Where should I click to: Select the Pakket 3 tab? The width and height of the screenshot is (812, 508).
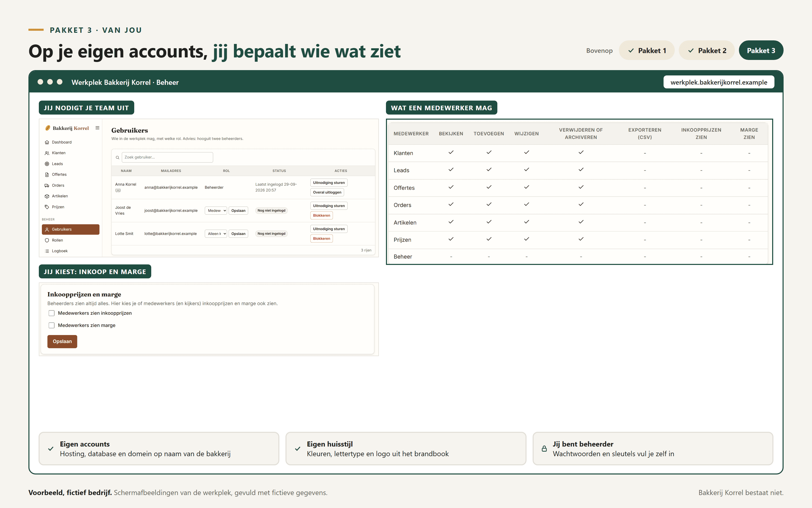(761, 50)
